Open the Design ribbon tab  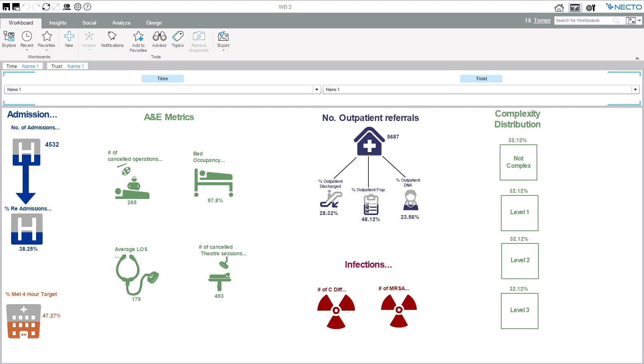(154, 23)
